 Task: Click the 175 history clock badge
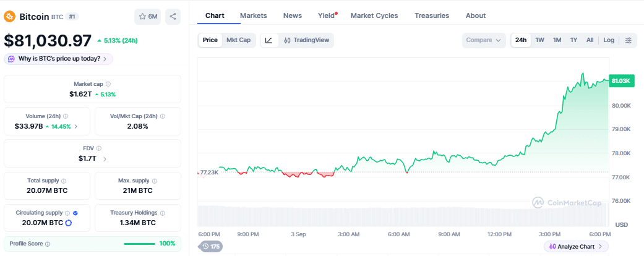coord(211,247)
